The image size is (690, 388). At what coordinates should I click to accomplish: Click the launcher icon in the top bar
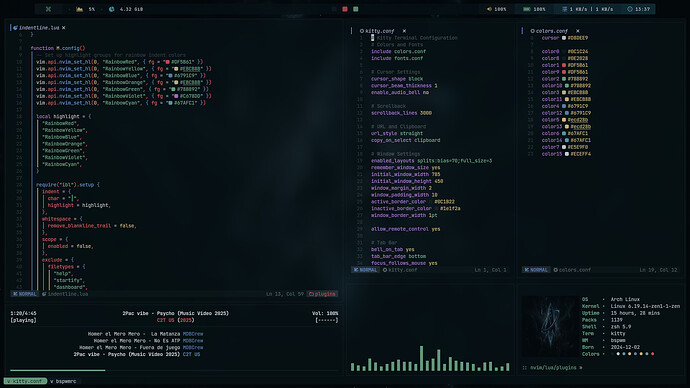48,9
